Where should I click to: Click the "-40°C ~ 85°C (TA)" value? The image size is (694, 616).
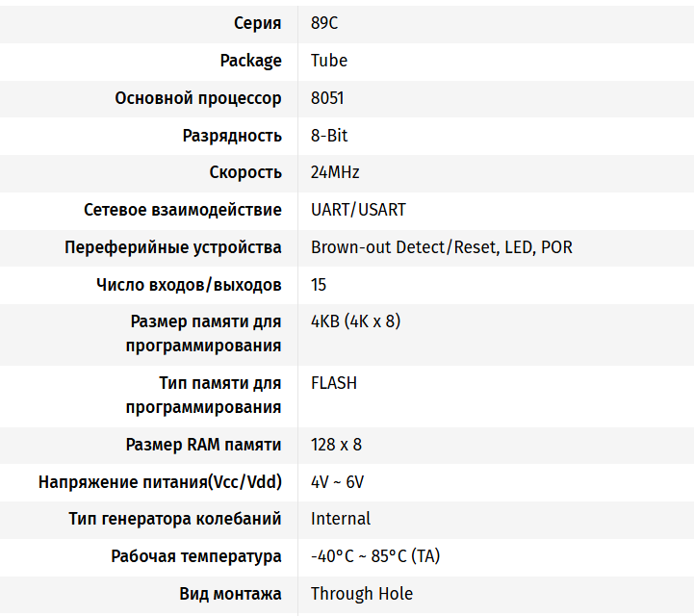click(x=375, y=556)
